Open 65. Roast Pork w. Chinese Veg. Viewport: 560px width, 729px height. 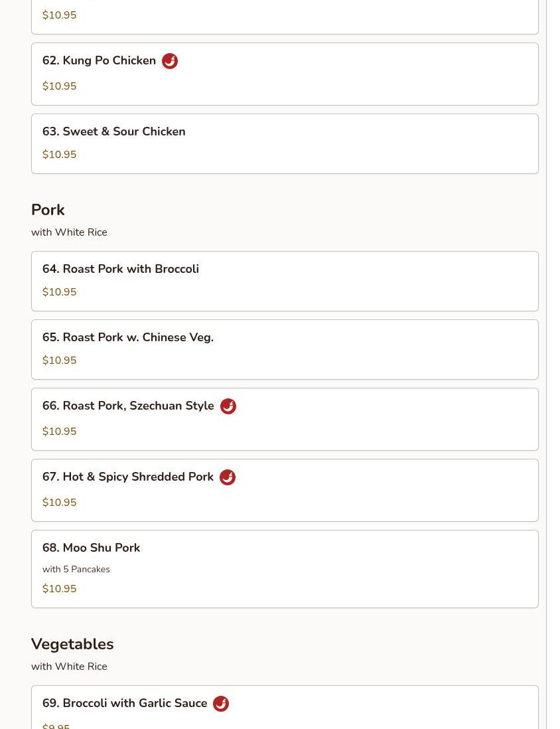(x=128, y=337)
